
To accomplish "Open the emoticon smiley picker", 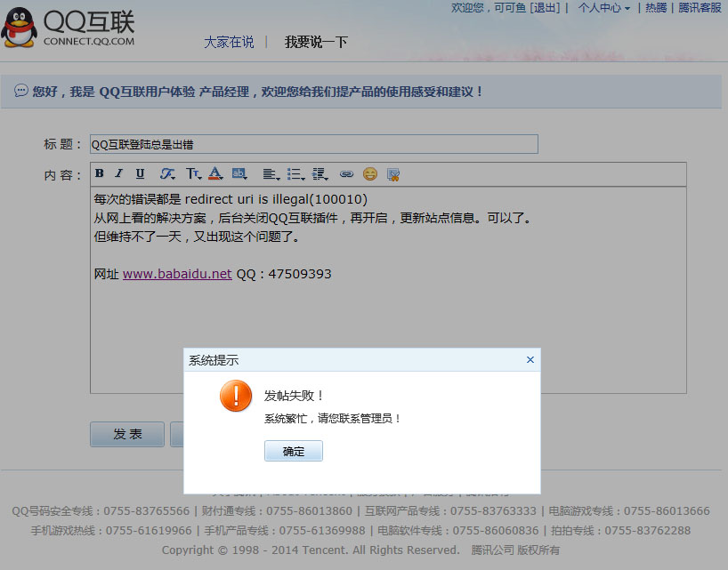I will point(370,174).
